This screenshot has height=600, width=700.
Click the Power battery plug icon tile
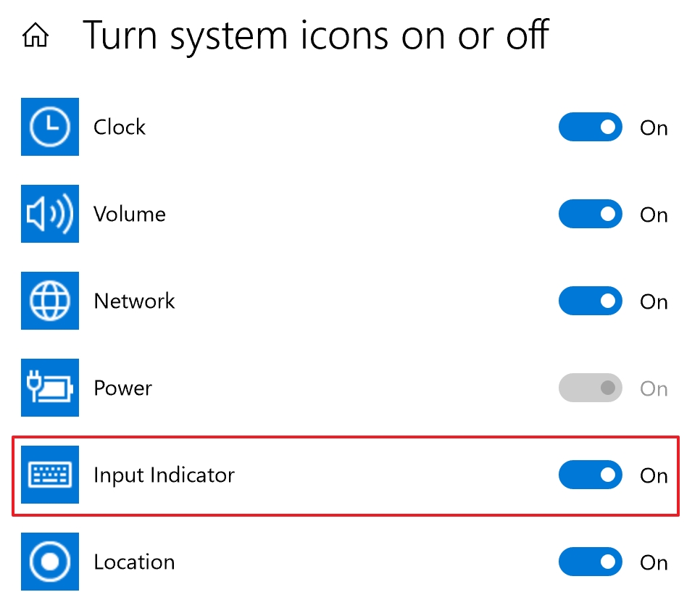pos(50,388)
